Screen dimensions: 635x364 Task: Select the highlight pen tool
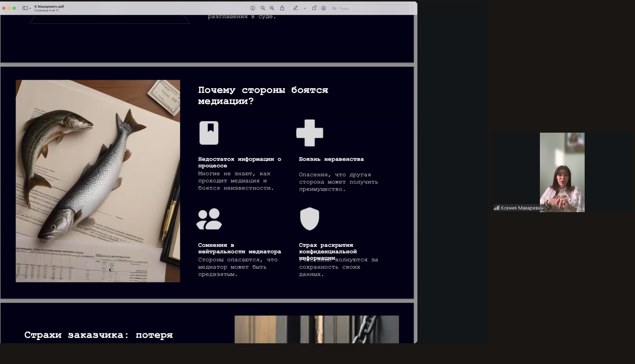point(295,8)
